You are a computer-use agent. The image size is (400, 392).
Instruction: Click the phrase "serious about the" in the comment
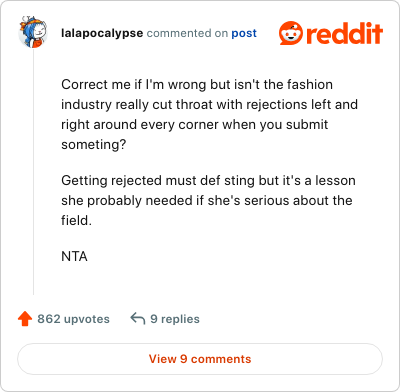(298, 200)
